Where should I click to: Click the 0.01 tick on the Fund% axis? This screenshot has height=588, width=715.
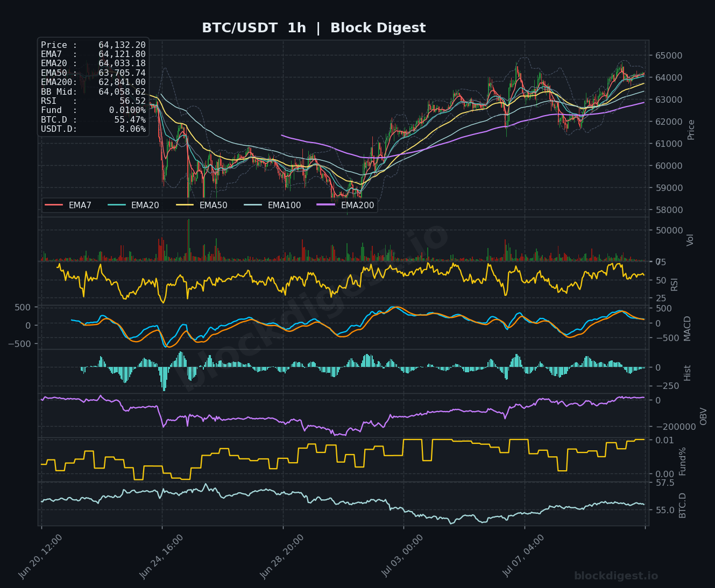coord(664,440)
